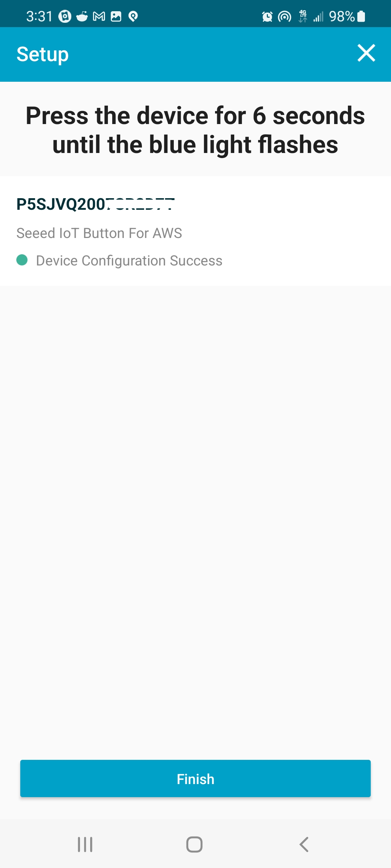391x868 pixels.
Task: Tap the Android back arrow icon
Action: tap(304, 844)
